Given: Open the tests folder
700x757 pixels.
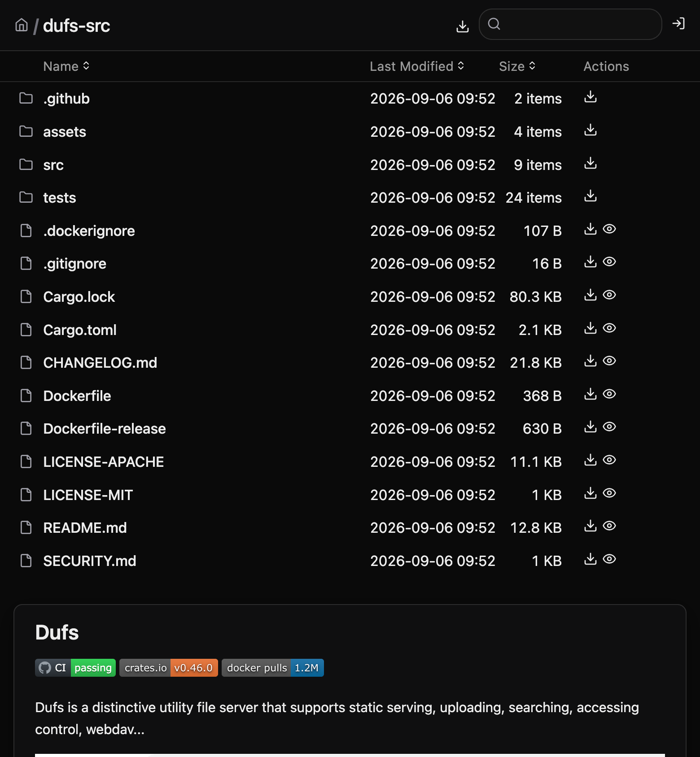Looking at the screenshot, I should (60, 198).
